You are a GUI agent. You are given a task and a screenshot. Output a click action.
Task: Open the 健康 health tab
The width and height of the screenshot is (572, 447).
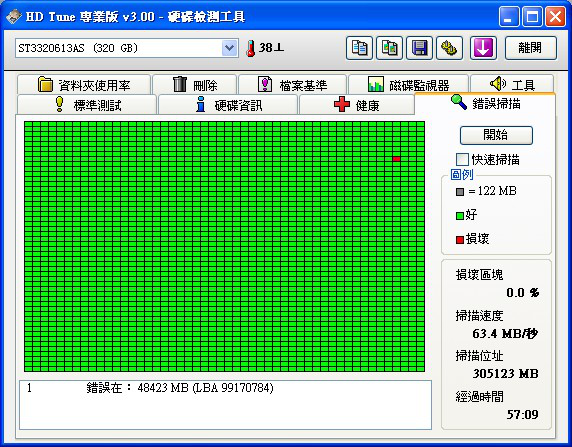coord(357,105)
